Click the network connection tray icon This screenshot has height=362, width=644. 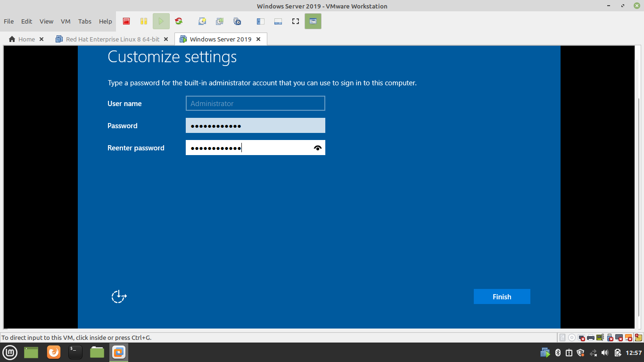tap(593, 353)
